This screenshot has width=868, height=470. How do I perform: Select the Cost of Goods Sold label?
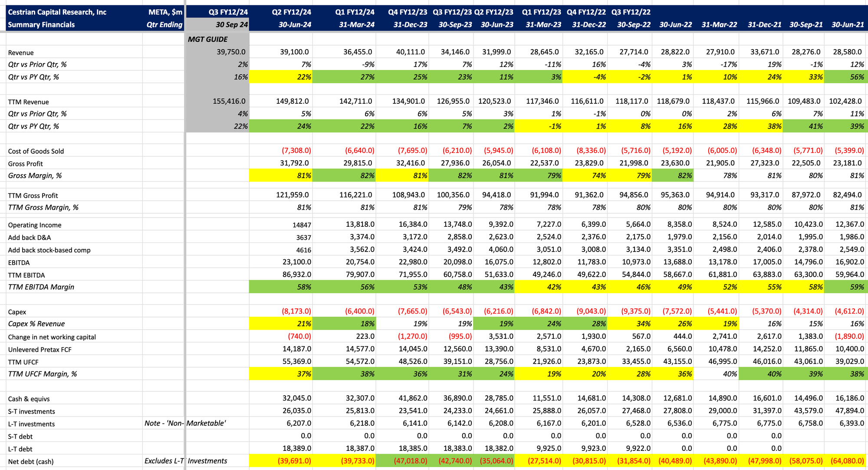36,151
